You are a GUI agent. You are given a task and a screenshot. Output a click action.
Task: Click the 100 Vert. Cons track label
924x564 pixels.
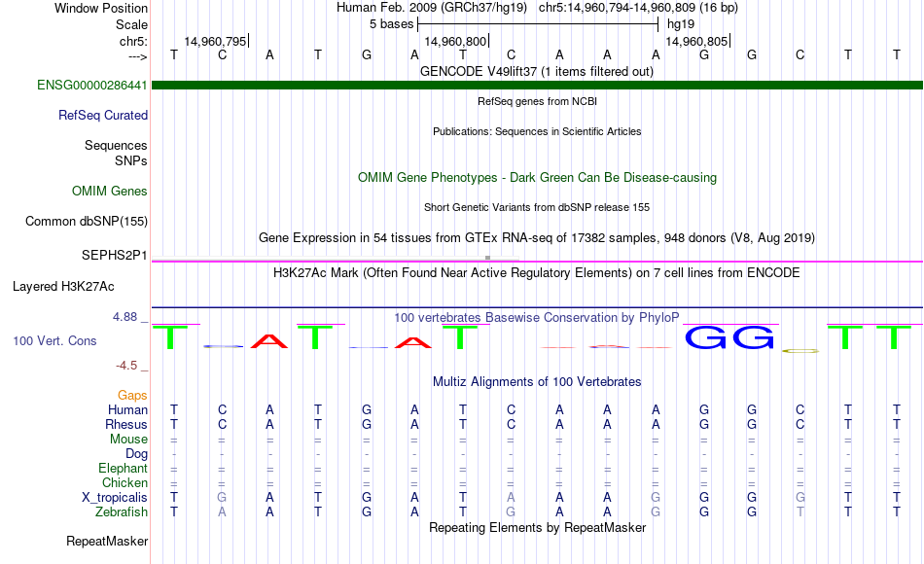[x=54, y=340]
